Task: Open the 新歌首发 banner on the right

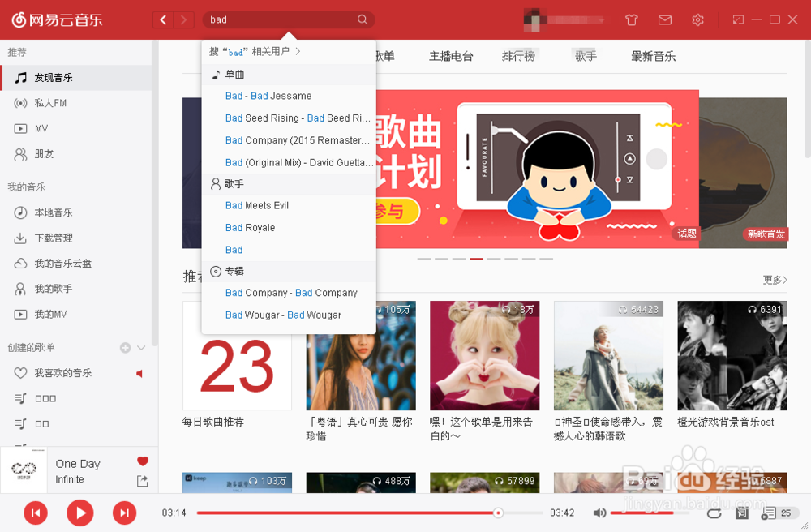Action: point(743,173)
